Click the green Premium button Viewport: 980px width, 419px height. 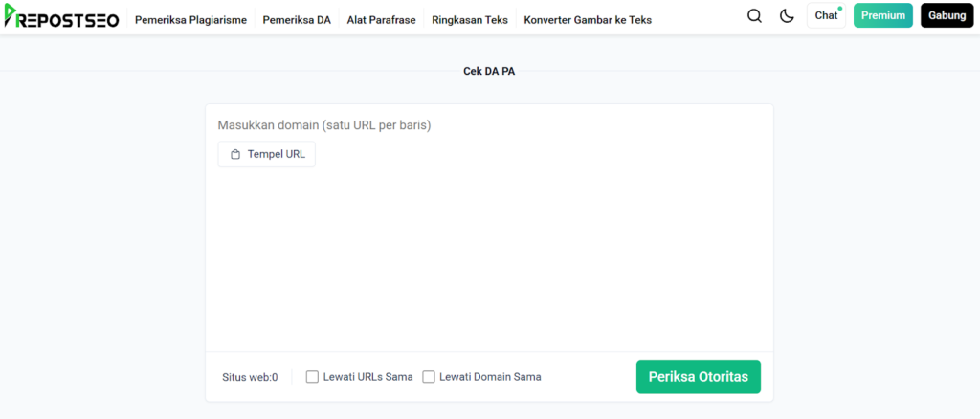coord(882,16)
